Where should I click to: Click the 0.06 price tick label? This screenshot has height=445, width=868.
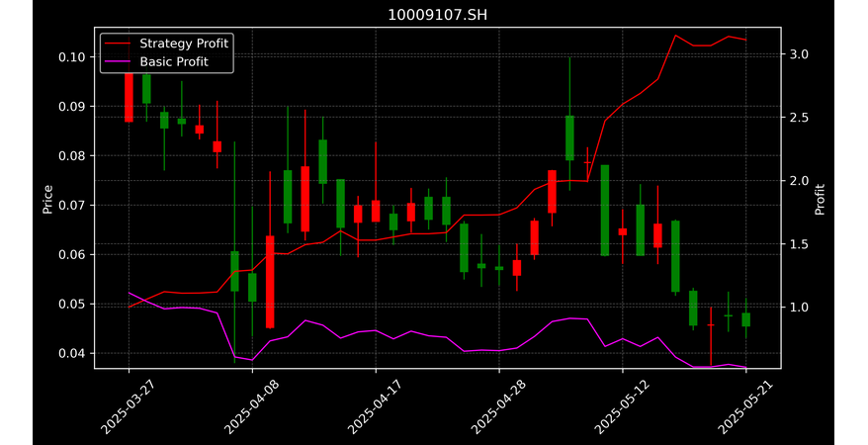click(72, 254)
